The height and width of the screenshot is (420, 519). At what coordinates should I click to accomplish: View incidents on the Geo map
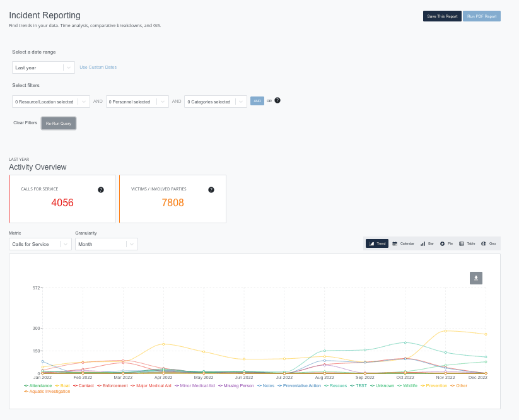488,243
